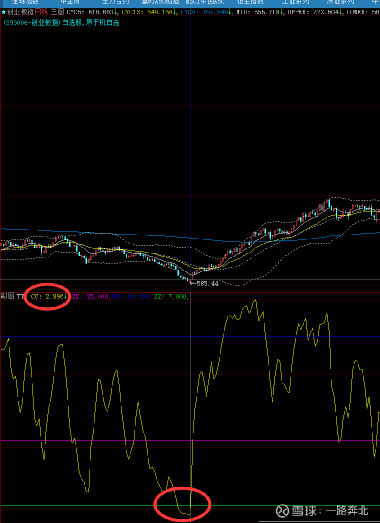Click the green down arrow after CC value
Image resolution: width=380 pixels, height=523 pixels.
[65, 296]
